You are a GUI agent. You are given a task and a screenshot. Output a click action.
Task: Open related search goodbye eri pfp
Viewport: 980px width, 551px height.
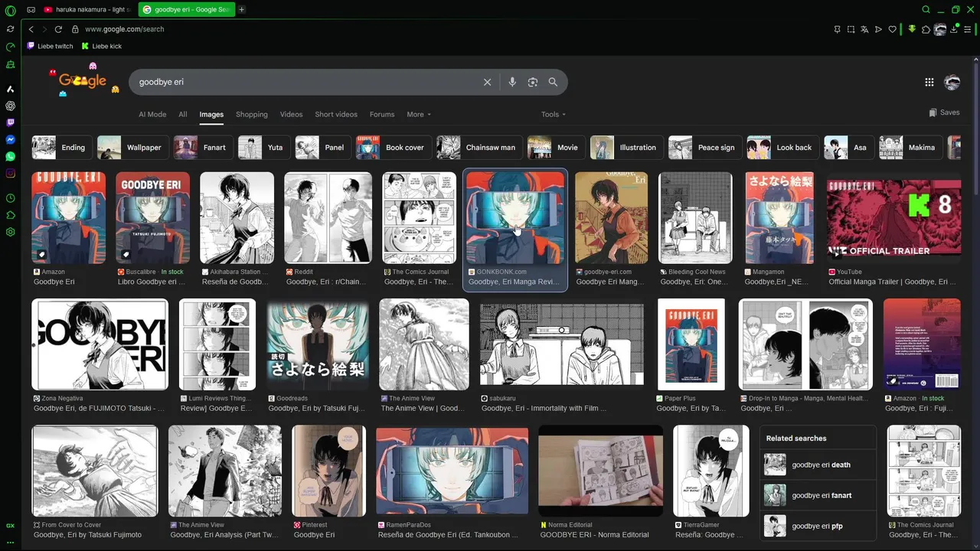(x=818, y=526)
